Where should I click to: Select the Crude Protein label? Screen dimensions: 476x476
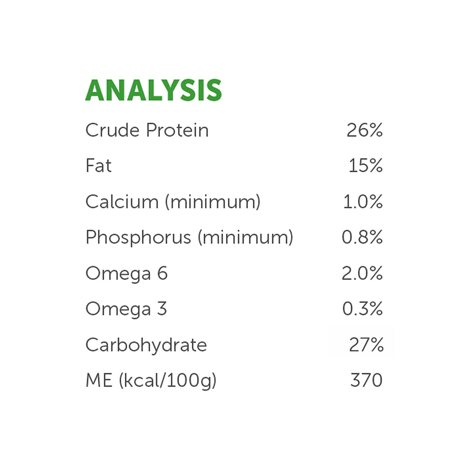147,130
